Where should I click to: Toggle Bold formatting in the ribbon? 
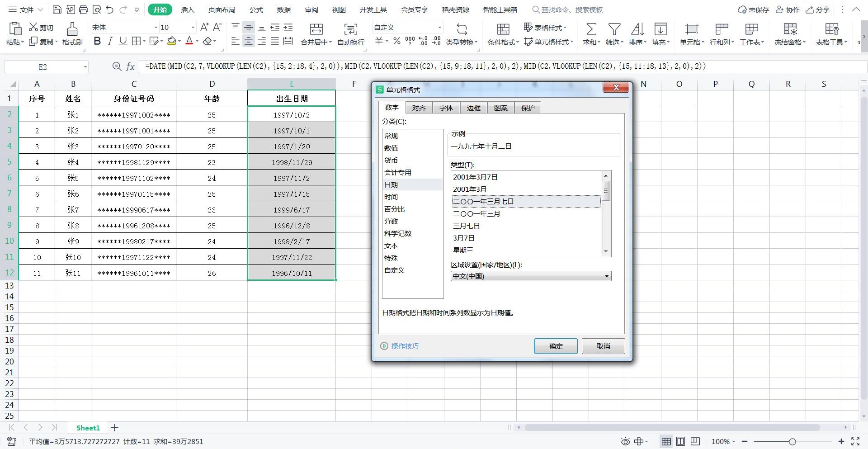point(97,41)
